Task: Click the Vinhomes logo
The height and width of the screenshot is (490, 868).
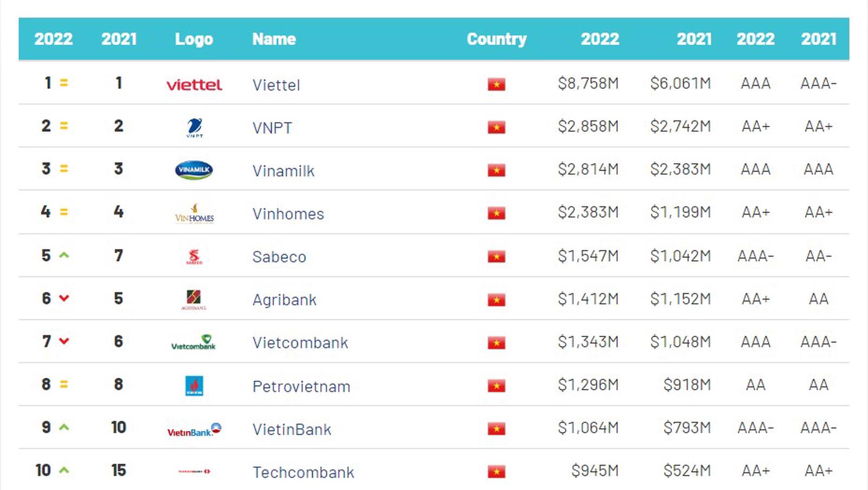Action: click(194, 214)
